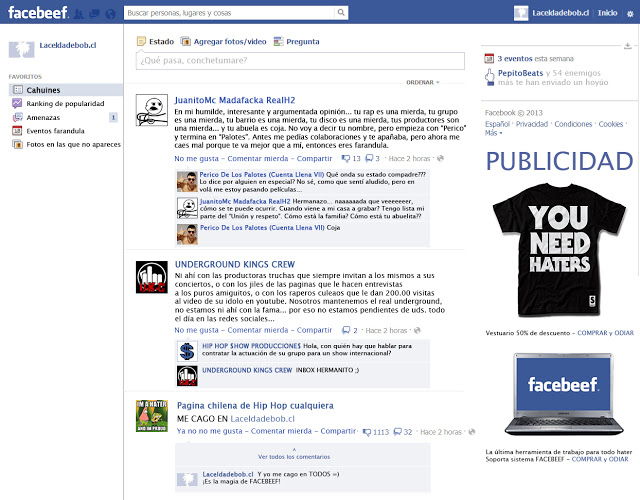The width and height of the screenshot is (640, 500).
Task: Open messages icon in top bar
Action: (95, 14)
